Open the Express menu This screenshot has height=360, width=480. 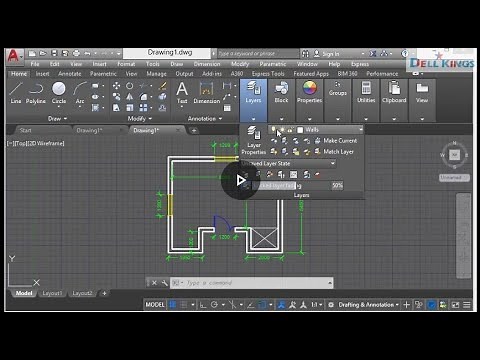(360, 64)
